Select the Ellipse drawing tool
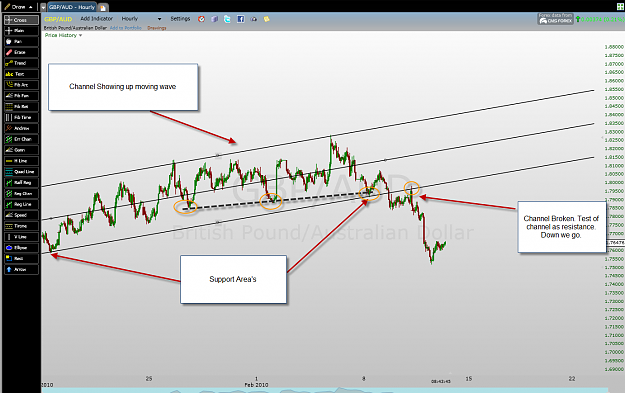Screen dimensions: 625x393 (x=22, y=248)
